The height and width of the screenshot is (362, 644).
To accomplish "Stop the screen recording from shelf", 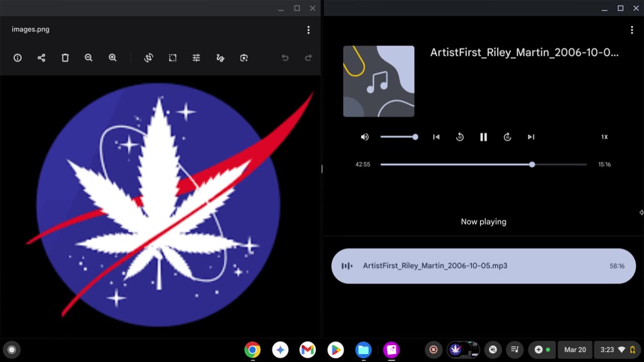I will [433, 349].
